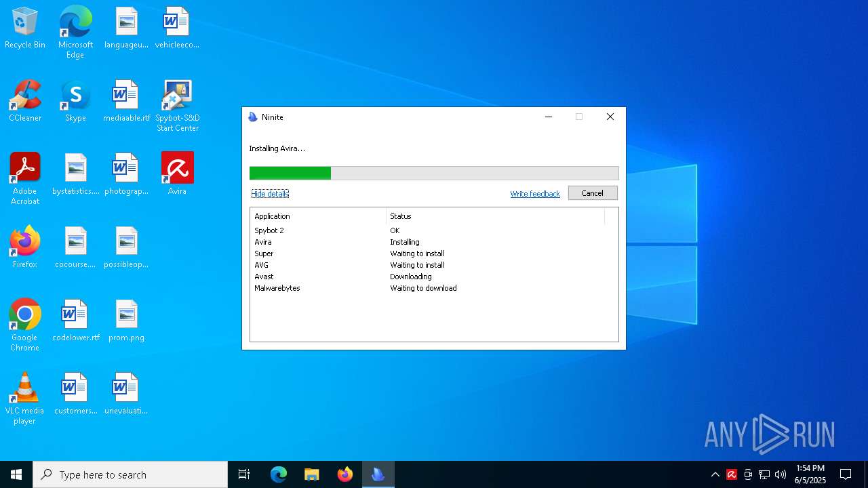Select unevaluati... Word document icon
This screenshot has height=488, width=868.
pyautogui.click(x=126, y=394)
